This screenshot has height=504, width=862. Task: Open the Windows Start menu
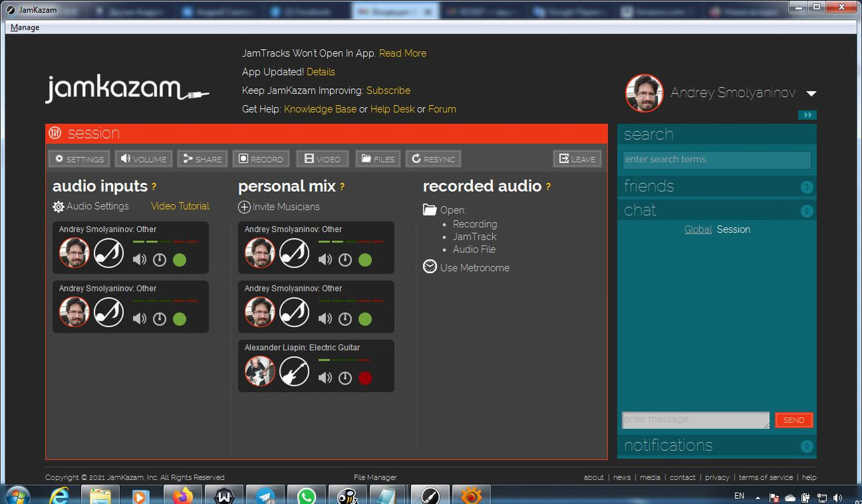click(17, 497)
